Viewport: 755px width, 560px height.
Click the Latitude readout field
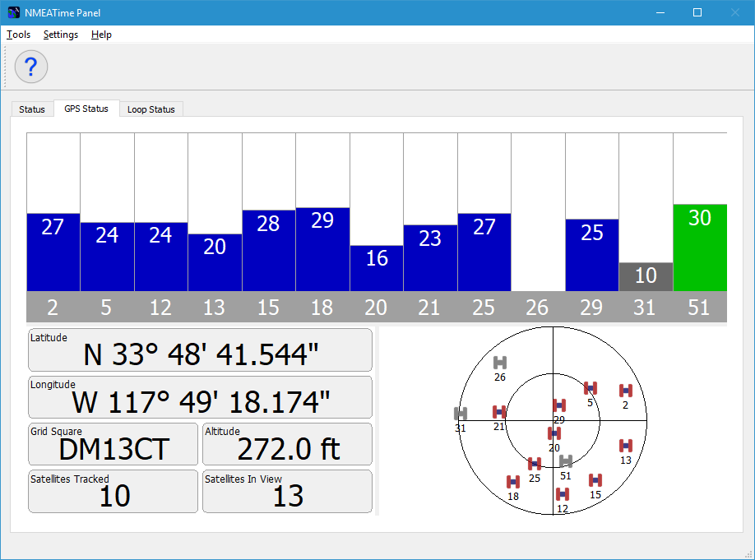pyautogui.click(x=200, y=350)
